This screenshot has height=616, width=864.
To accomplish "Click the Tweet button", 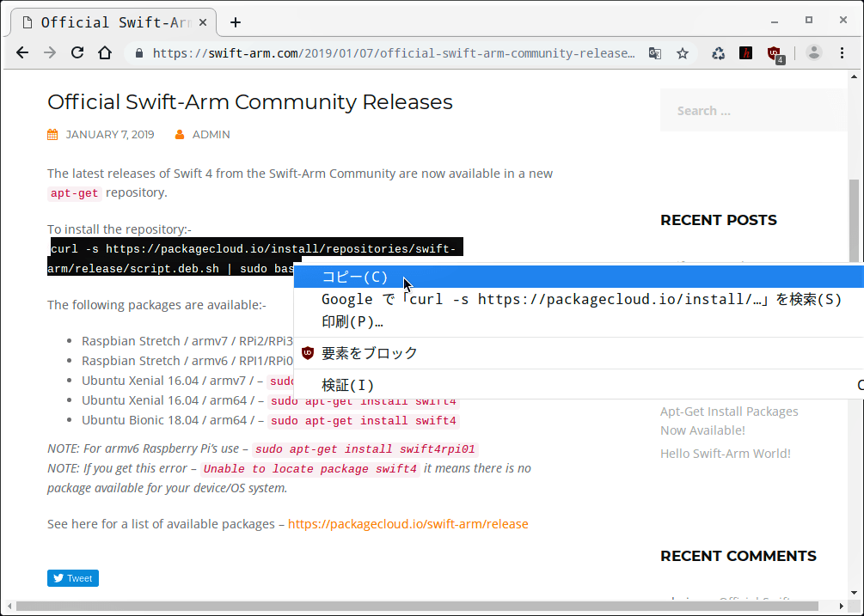I will tap(73, 578).
